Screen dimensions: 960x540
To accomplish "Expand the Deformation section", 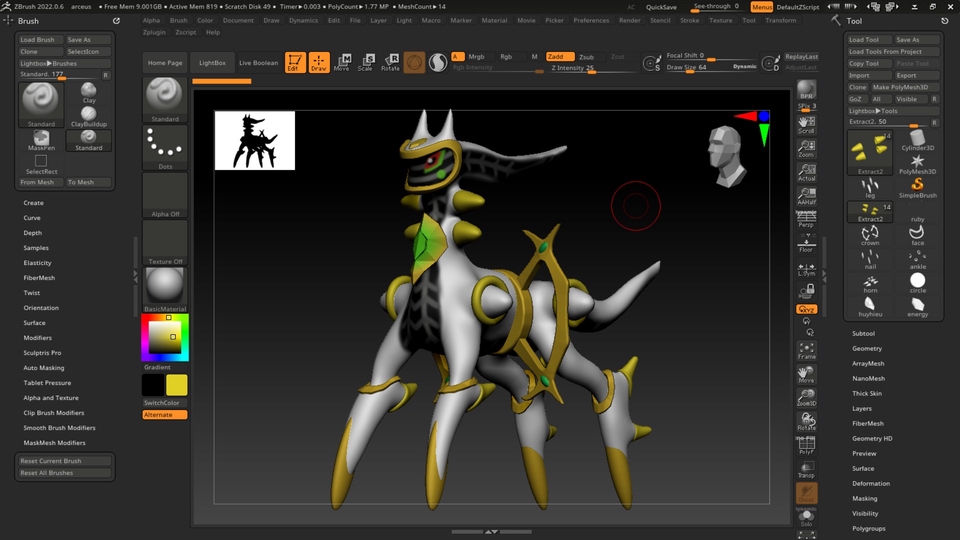I will pyautogui.click(x=871, y=484).
